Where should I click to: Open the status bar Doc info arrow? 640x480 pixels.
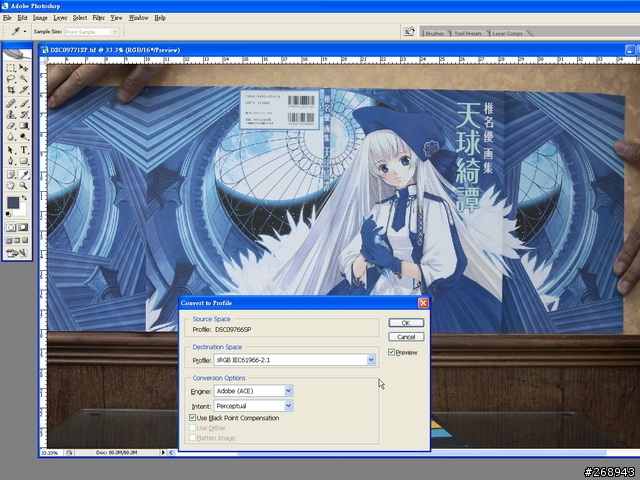[x=163, y=452]
